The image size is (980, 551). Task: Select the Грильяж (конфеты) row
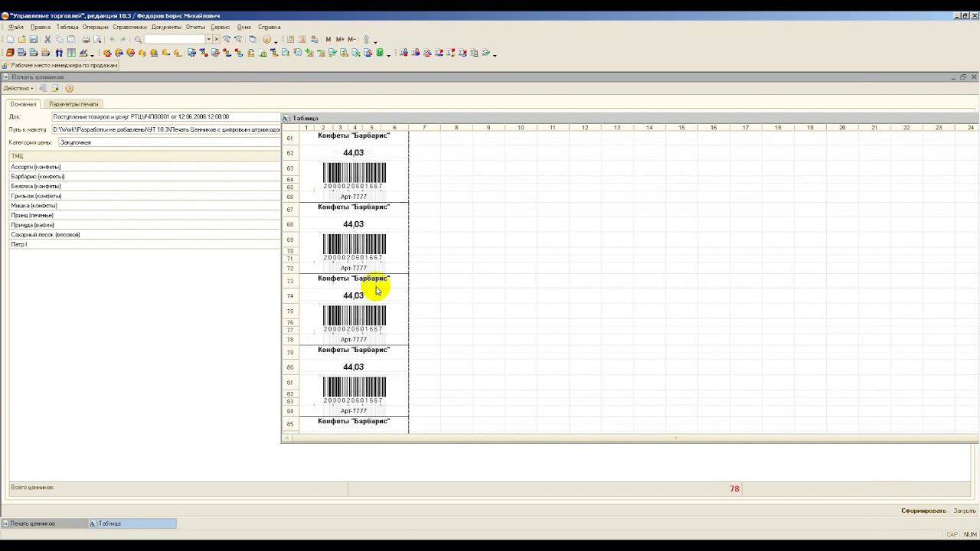pyautogui.click(x=145, y=196)
